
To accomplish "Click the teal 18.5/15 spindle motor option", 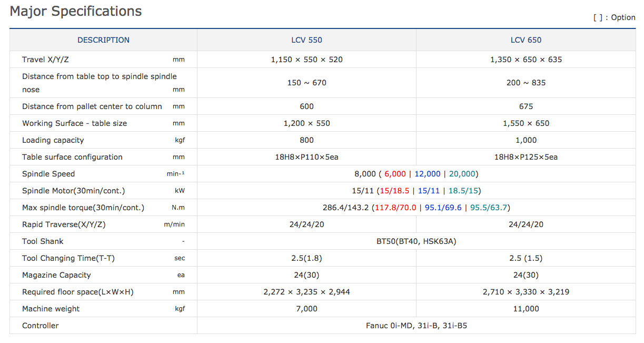I will click(464, 191).
